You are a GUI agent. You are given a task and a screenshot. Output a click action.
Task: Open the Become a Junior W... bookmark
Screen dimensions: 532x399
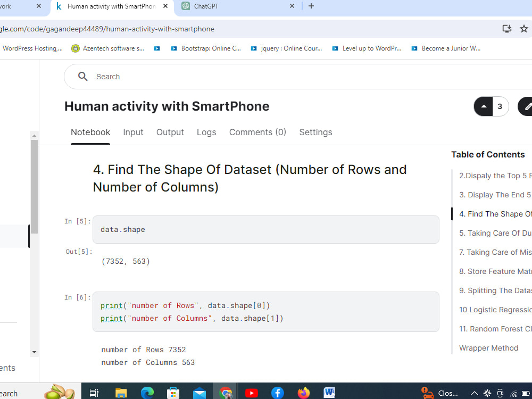[x=446, y=48]
